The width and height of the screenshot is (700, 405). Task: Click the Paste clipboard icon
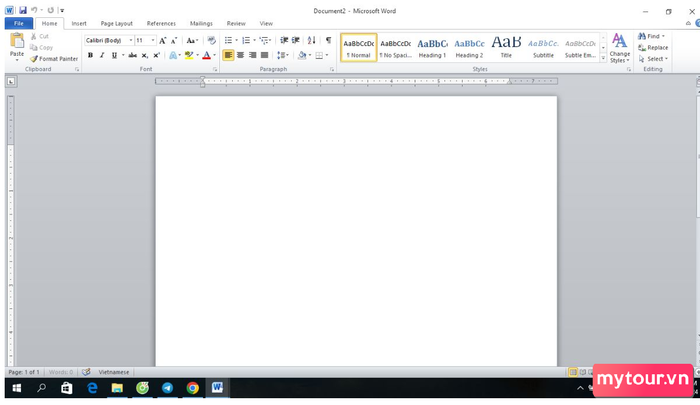[17, 41]
